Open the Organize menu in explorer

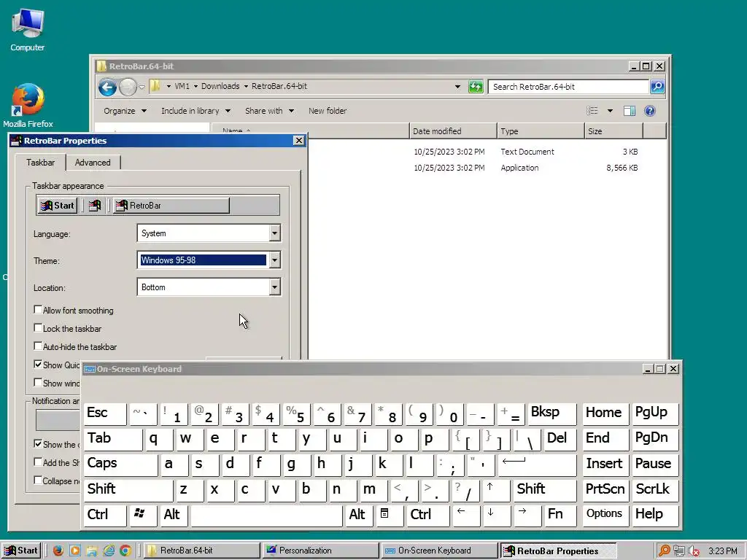click(x=125, y=111)
